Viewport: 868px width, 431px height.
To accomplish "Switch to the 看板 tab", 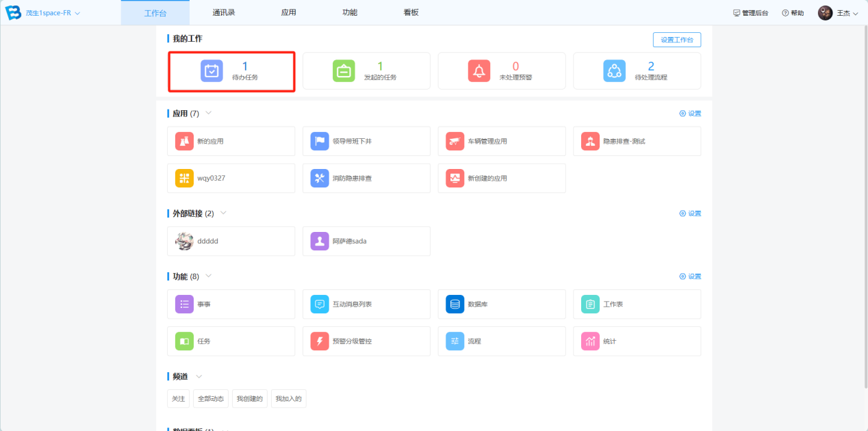I will (x=411, y=12).
